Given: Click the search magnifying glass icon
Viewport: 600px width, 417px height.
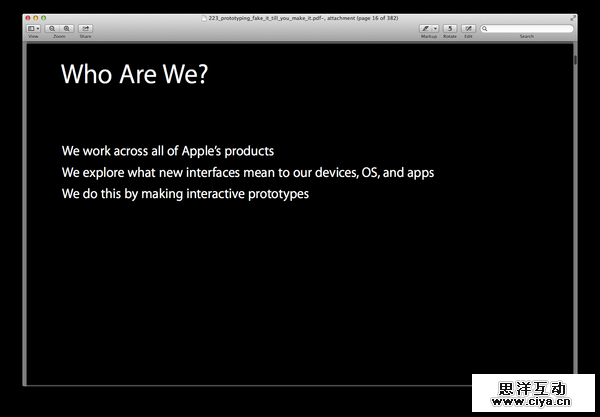Looking at the screenshot, I should (486, 29).
